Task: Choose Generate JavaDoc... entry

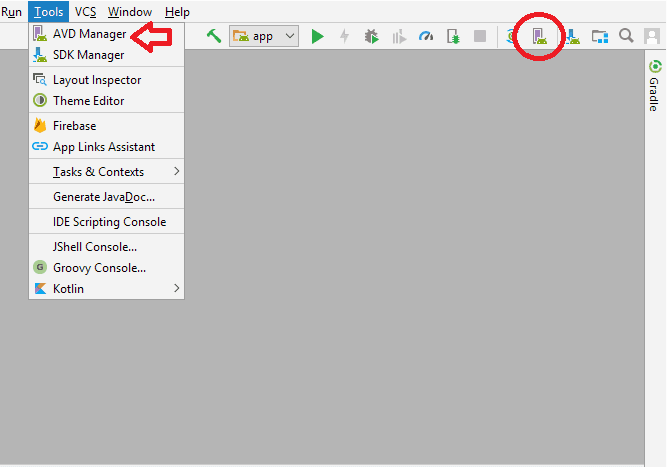Action: click(x=106, y=197)
